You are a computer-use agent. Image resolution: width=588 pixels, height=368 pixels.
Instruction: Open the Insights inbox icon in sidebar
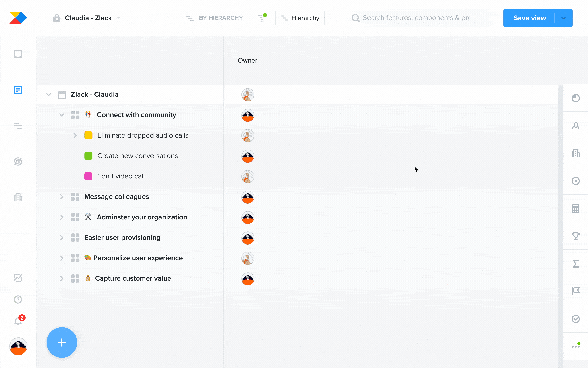[18, 54]
